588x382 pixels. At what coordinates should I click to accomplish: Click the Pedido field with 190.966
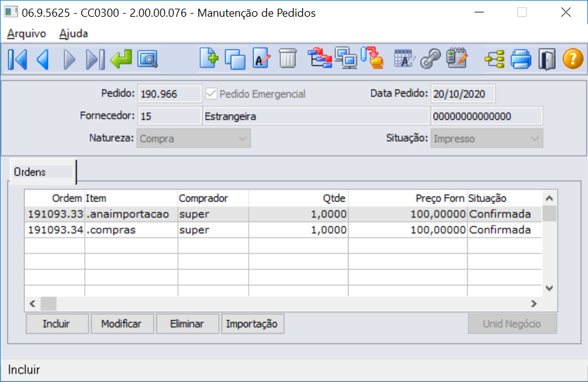pyautogui.click(x=169, y=94)
